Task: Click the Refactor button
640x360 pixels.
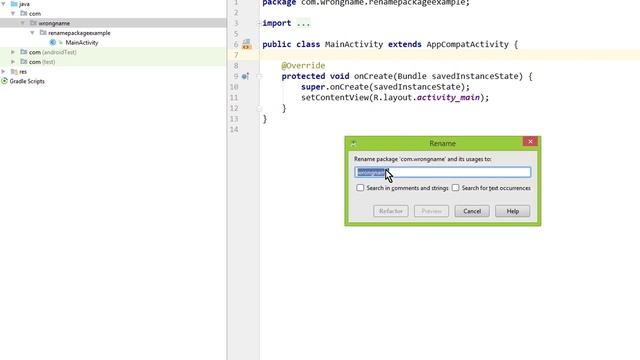Action: [391, 211]
